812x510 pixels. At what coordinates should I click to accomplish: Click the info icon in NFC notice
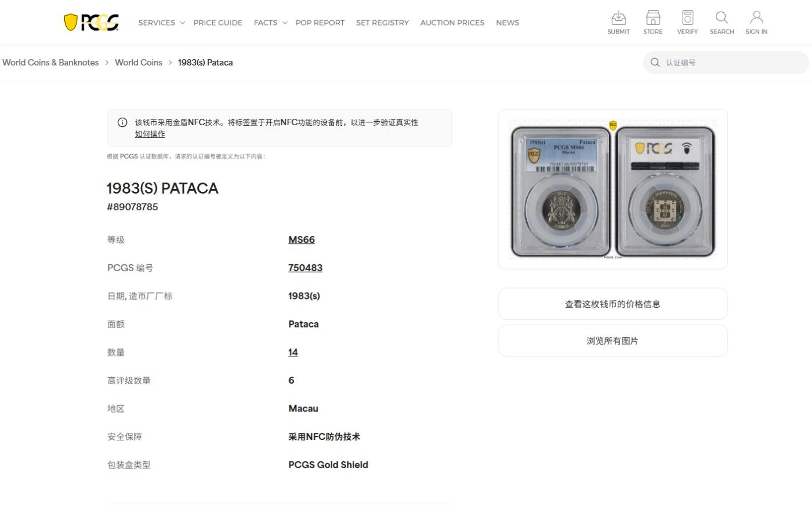pos(122,122)
